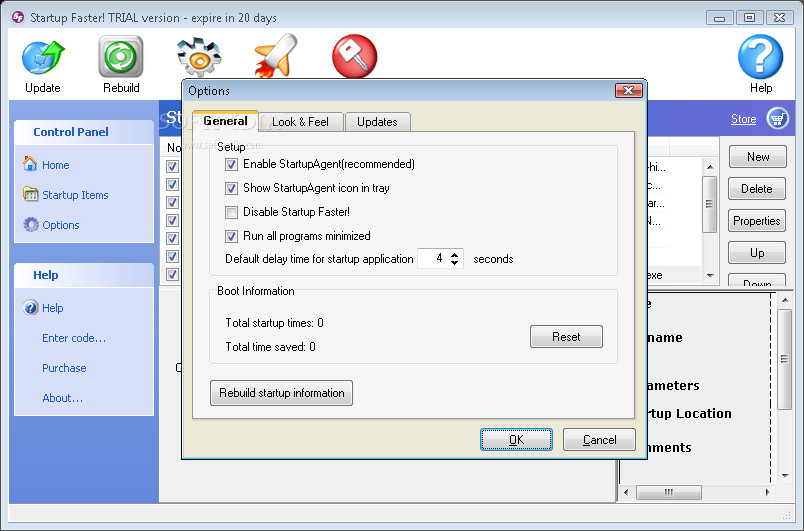
Task: Click the Home house icon in Control Panel
Action: (x=30, y=164)
